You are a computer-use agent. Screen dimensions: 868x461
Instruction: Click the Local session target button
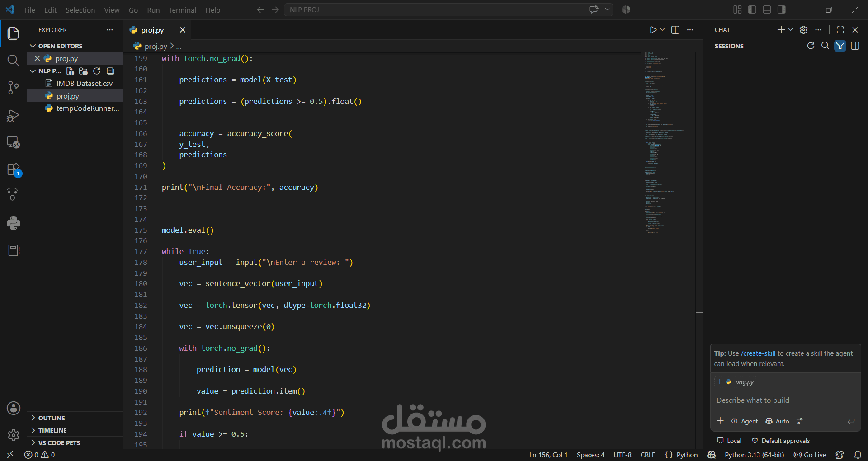coord(729,441)
